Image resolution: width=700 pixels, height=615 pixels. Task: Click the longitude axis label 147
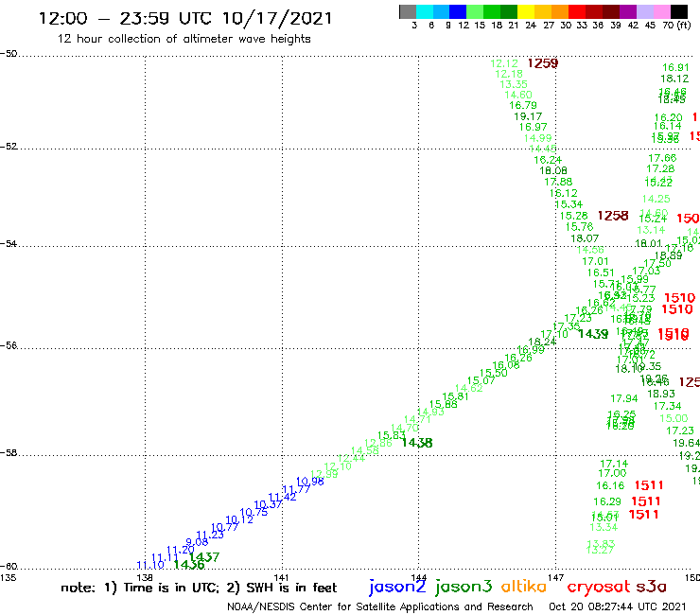pyautogui.click(x=556, y=577)
